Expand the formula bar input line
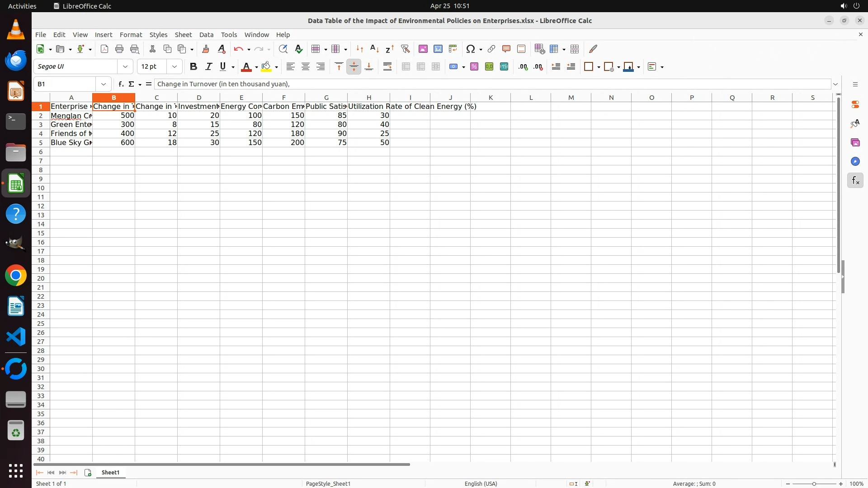Viewport: 868px width, 488px height. (835, 84)
